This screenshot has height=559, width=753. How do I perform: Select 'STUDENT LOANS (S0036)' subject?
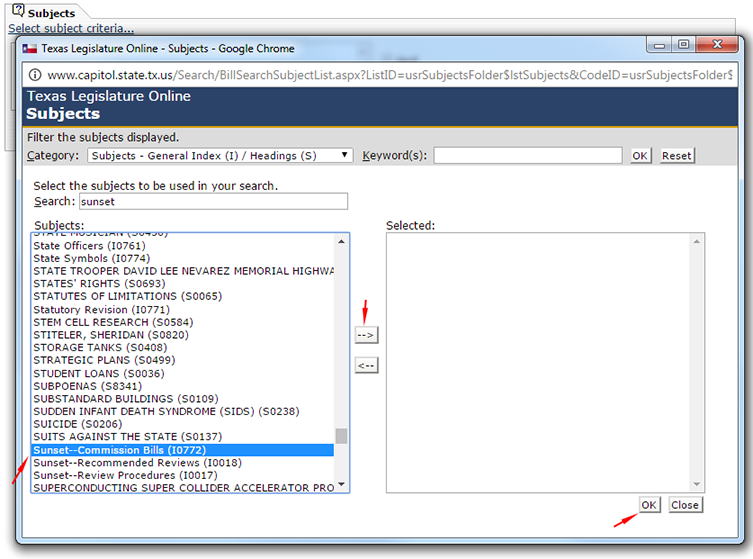pos(182,374)
